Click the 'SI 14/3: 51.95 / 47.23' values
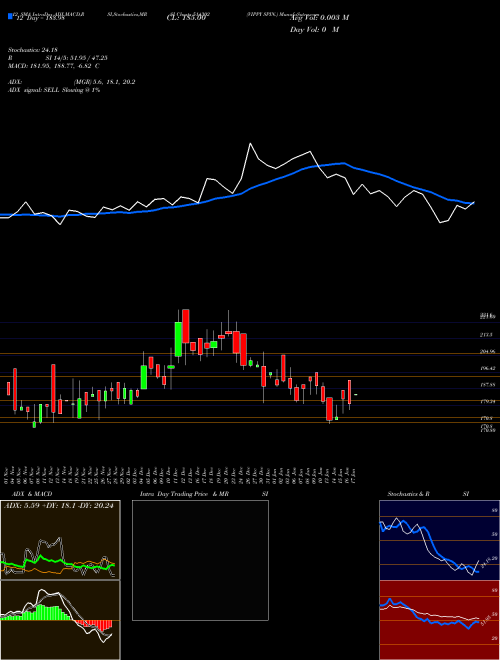 tap(75, 58)
